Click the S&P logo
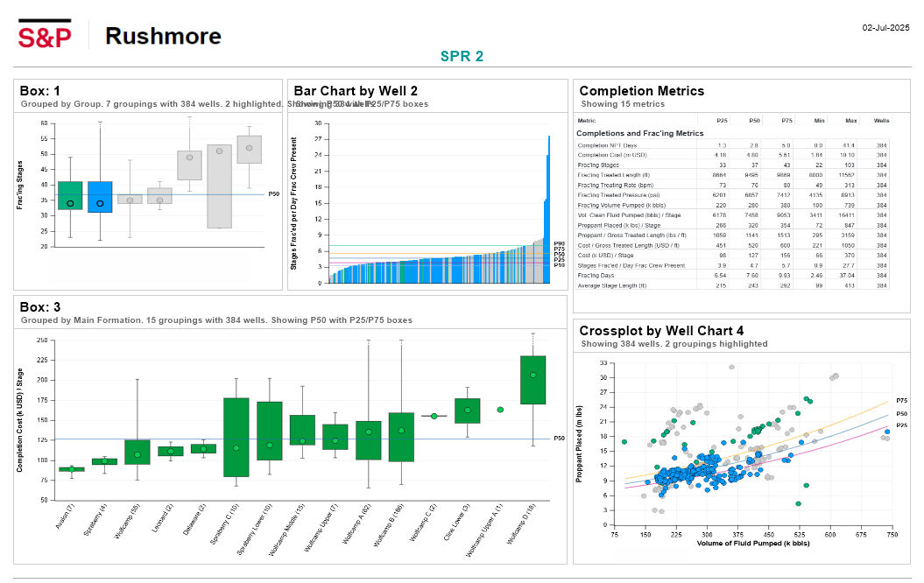 click(x=44, y=35)
